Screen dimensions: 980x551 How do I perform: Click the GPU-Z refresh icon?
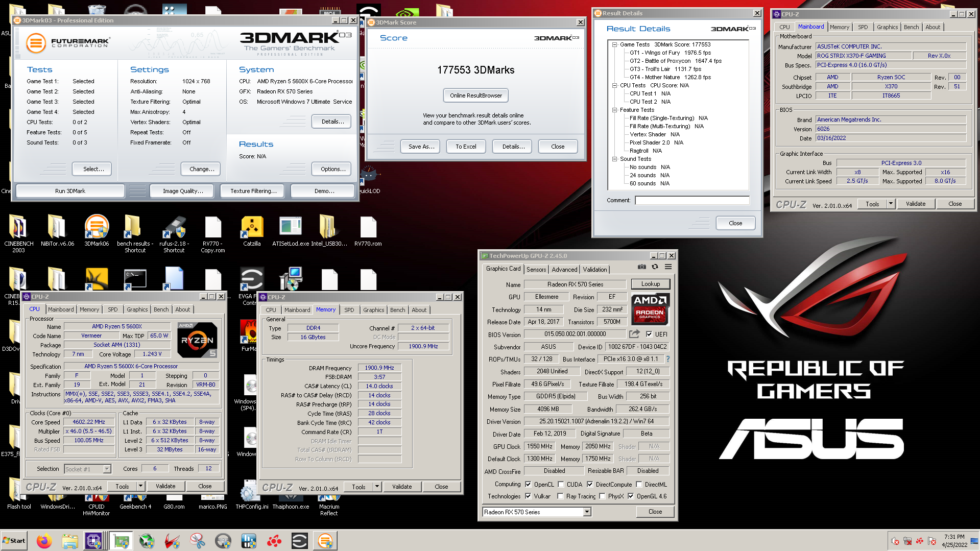click(x=655, y=267)
